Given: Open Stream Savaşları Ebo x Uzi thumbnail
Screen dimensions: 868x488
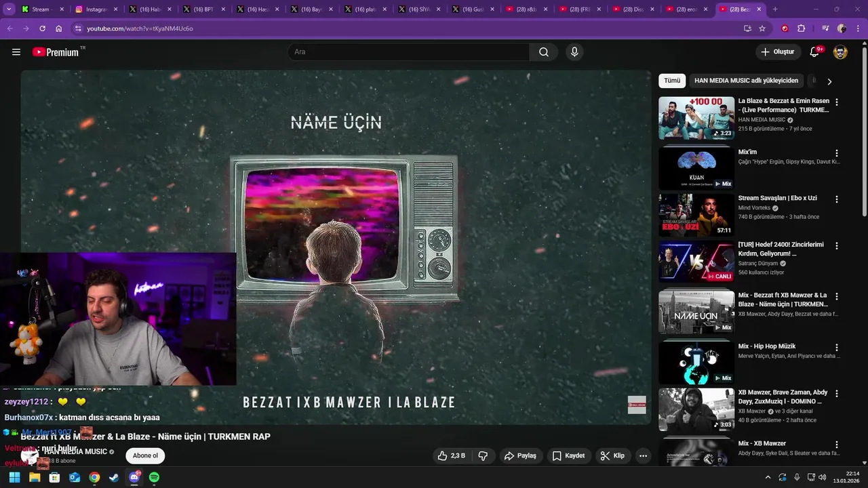Looking at the screenshot, I should coord(696,215).
